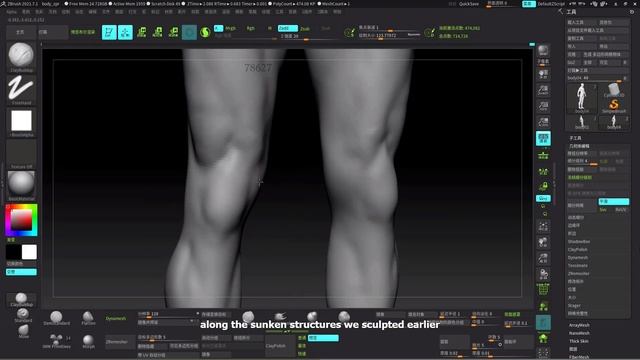This screenshot has height=360, width=640.
Task: Expand the Dynamesh section in Tool panel
Action: 578,258
